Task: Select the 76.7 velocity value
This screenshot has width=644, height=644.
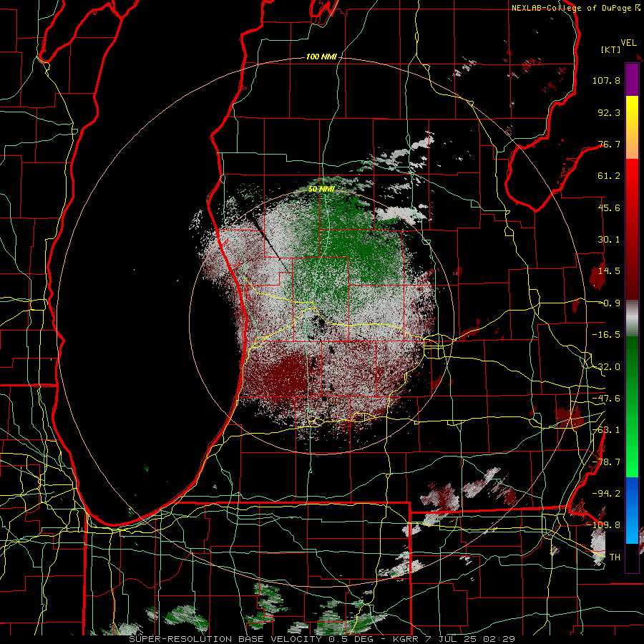Action: tap(609, 144)
